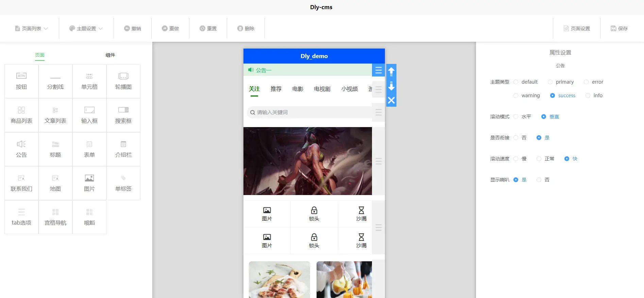The height and width of the screenshot is (298, 644).
Task: Select the 电视剧 tab in the preview
Action: tap(322, 89)
